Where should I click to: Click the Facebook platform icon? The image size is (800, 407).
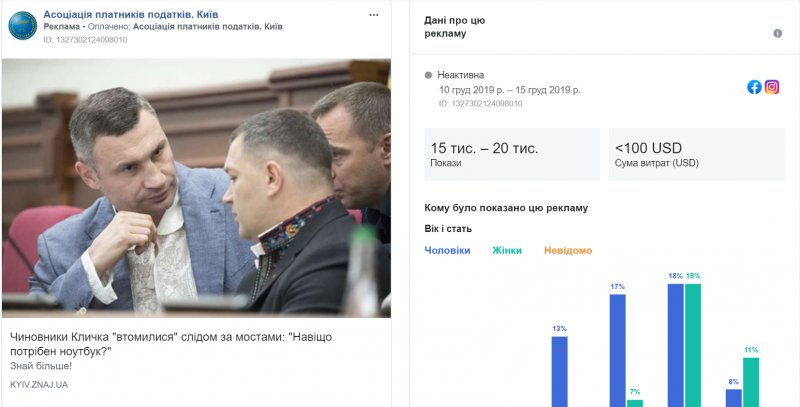coord(754,87)
